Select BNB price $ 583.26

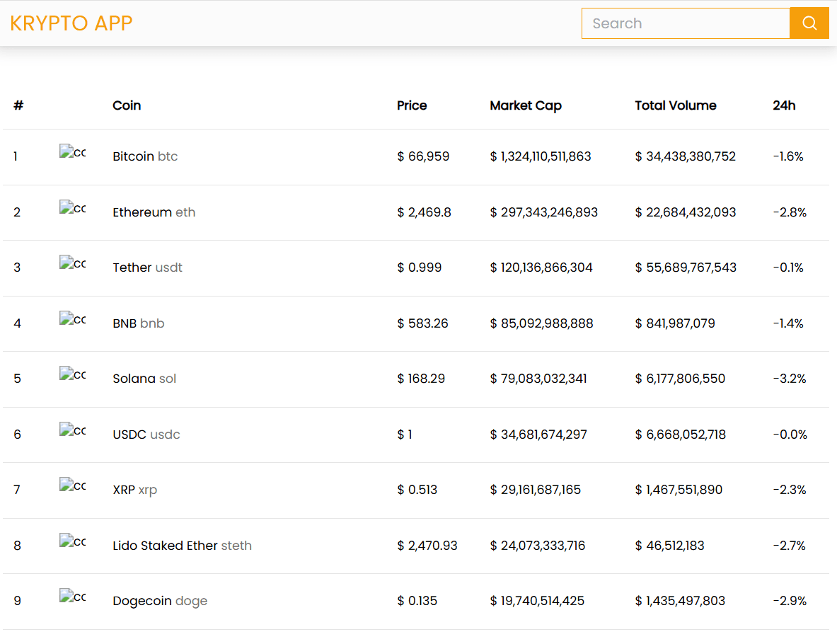click(423, 323)
